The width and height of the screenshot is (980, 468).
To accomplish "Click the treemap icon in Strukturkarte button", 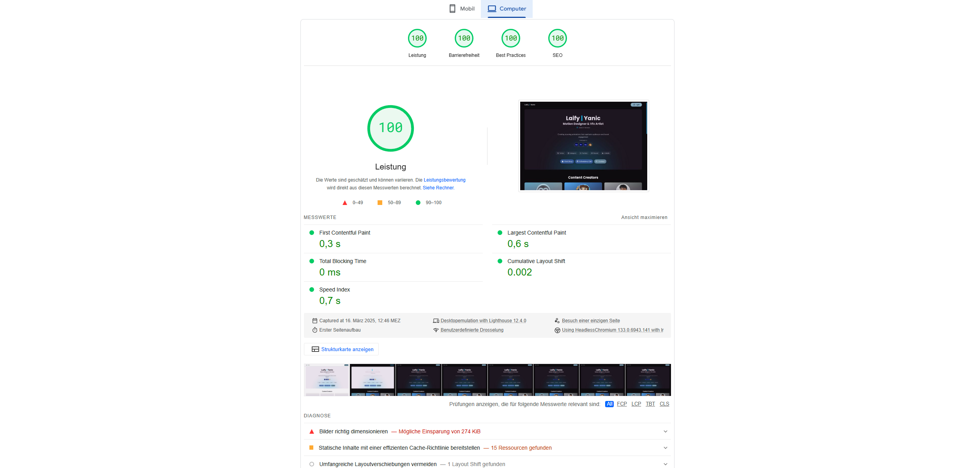I will 315,349.
